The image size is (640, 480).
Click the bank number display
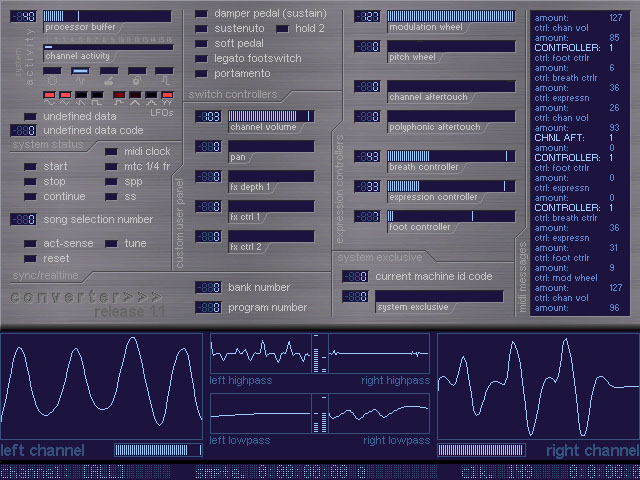[208, 287]
